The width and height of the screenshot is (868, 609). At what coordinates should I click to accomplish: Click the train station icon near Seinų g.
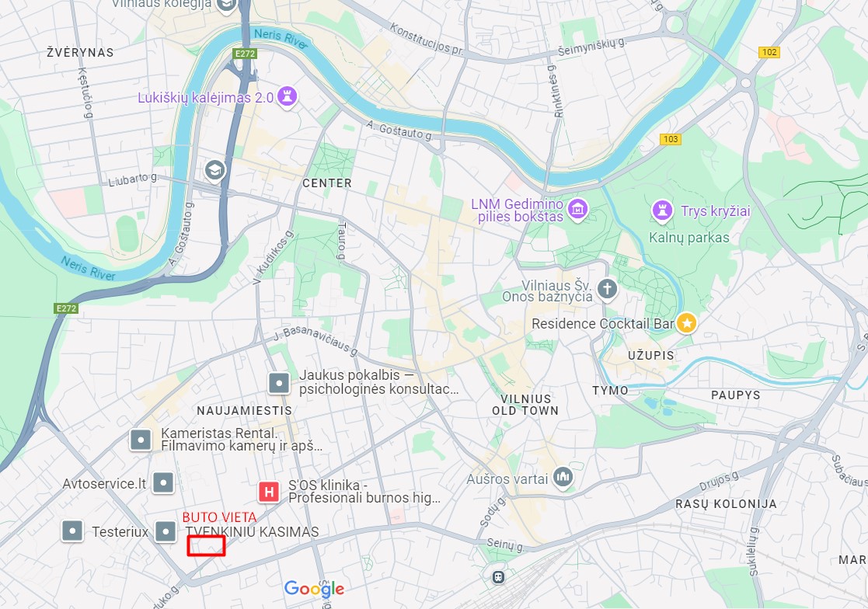click(498, 577)
